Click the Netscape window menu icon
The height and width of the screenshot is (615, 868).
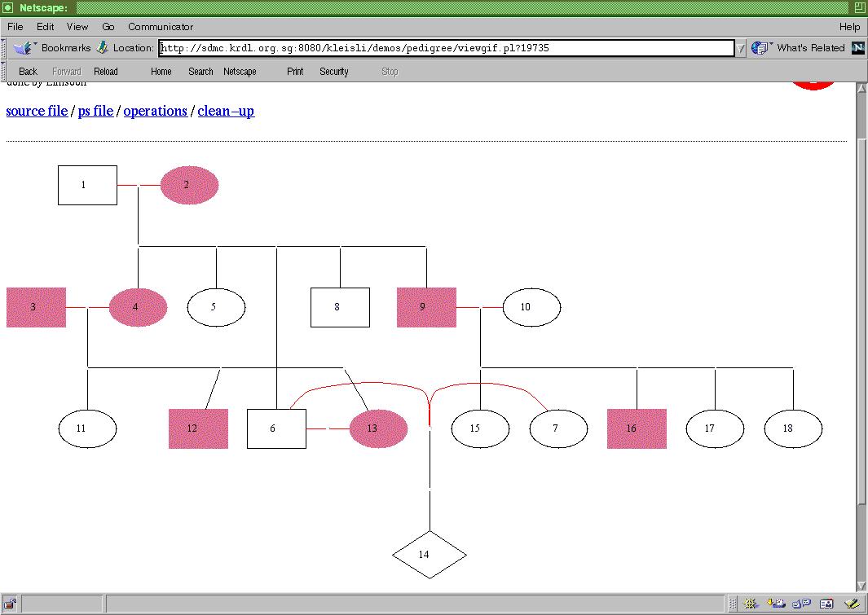point(7,8)
